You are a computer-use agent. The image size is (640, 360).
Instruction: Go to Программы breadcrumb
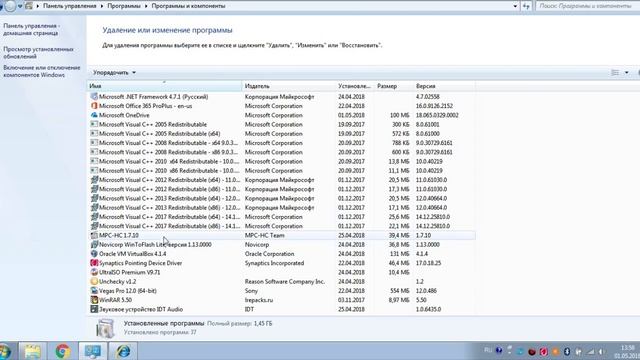click(124, 6)
